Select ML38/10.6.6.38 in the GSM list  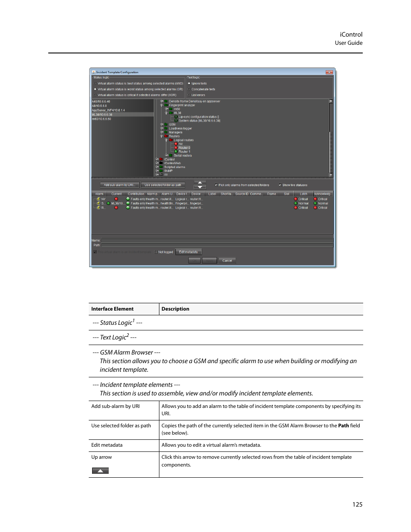click(123, 115)
